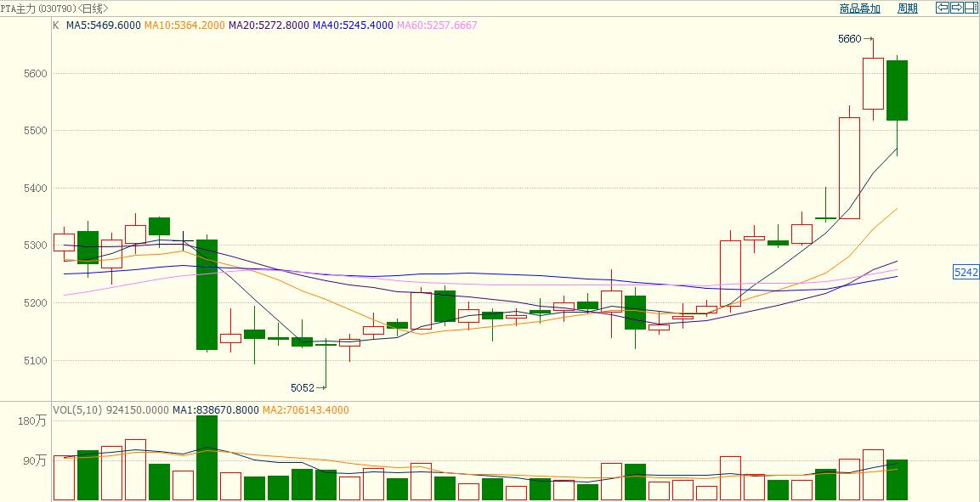Click the tallest green volume bar
980x502 pixels.
point(207,457)
